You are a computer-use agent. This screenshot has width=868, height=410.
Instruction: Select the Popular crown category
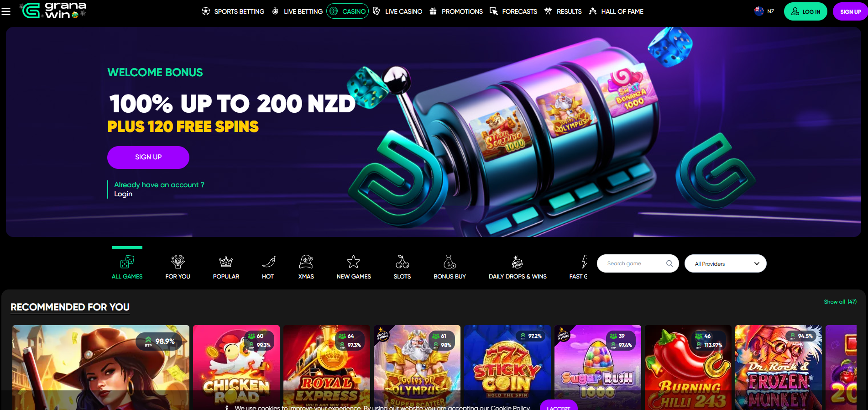226,267
